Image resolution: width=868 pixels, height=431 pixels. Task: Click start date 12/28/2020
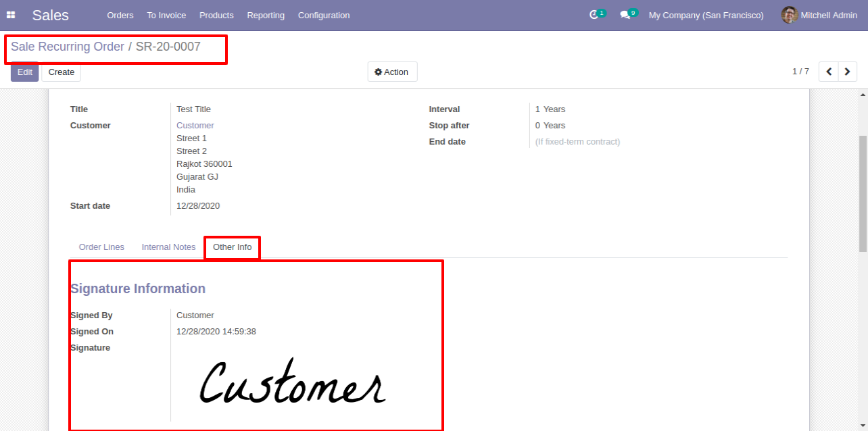(198, 206)
